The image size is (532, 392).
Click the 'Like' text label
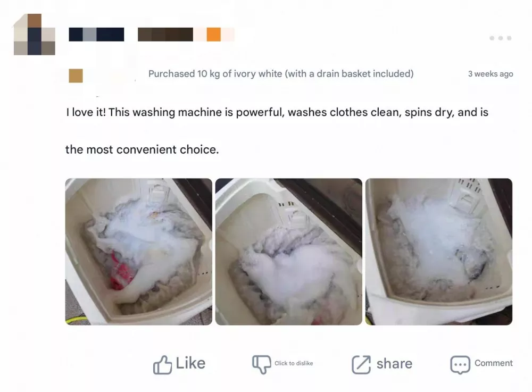(x=190, y=363)
